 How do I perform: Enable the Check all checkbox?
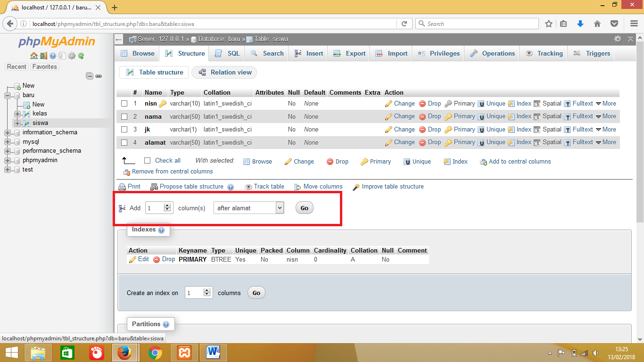[147, 160]
